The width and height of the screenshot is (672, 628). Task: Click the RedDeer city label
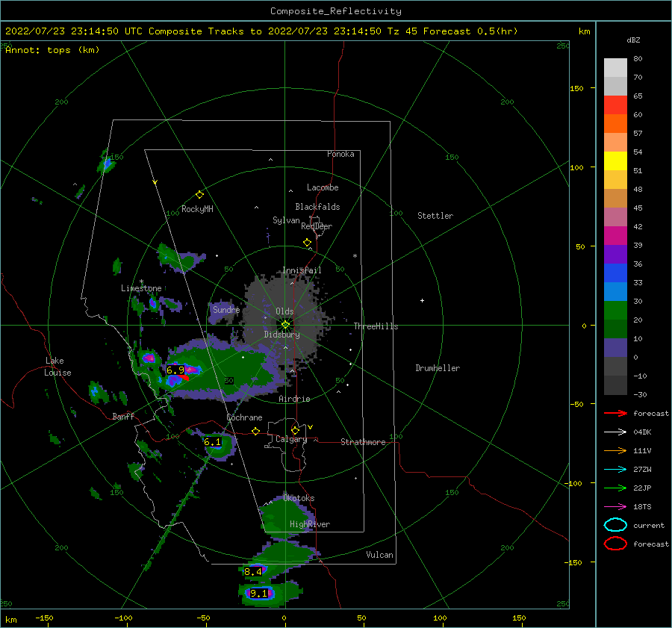coord(317,226)
